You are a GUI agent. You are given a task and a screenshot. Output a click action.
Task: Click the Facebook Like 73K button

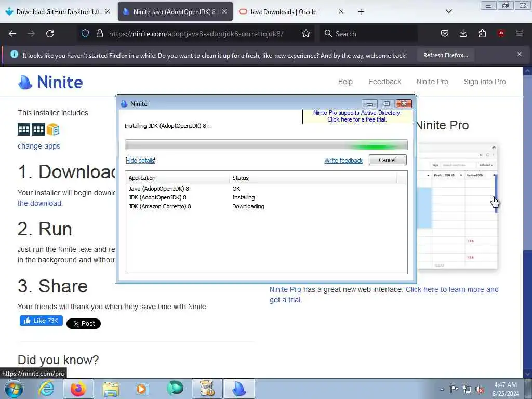tap(41, 321)
